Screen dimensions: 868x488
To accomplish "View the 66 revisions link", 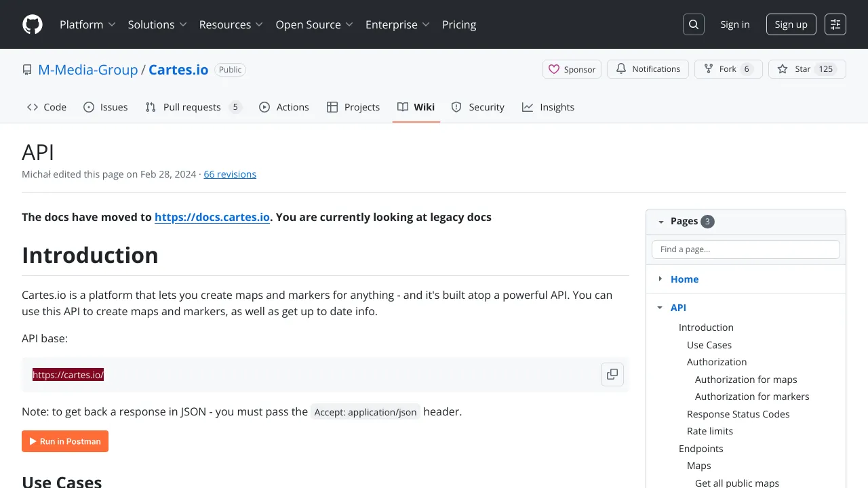I will [x=230, y=174].
